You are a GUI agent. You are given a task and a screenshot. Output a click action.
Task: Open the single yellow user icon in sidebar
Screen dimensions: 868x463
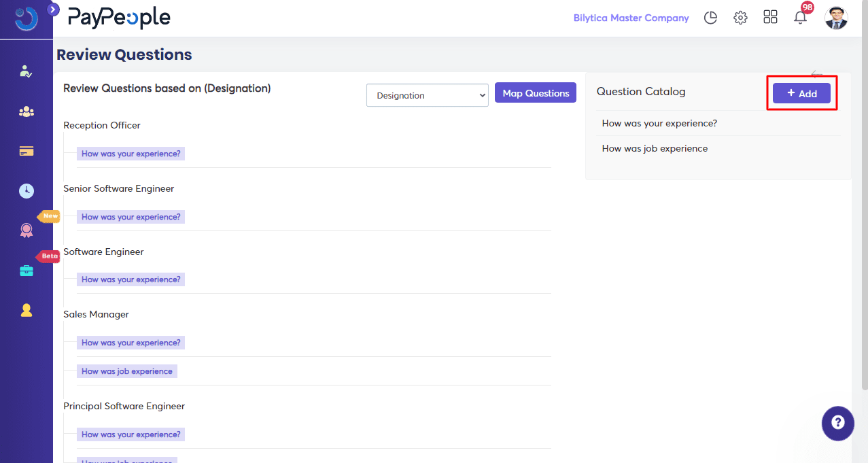pyautogui.click(x=27, y=310)
